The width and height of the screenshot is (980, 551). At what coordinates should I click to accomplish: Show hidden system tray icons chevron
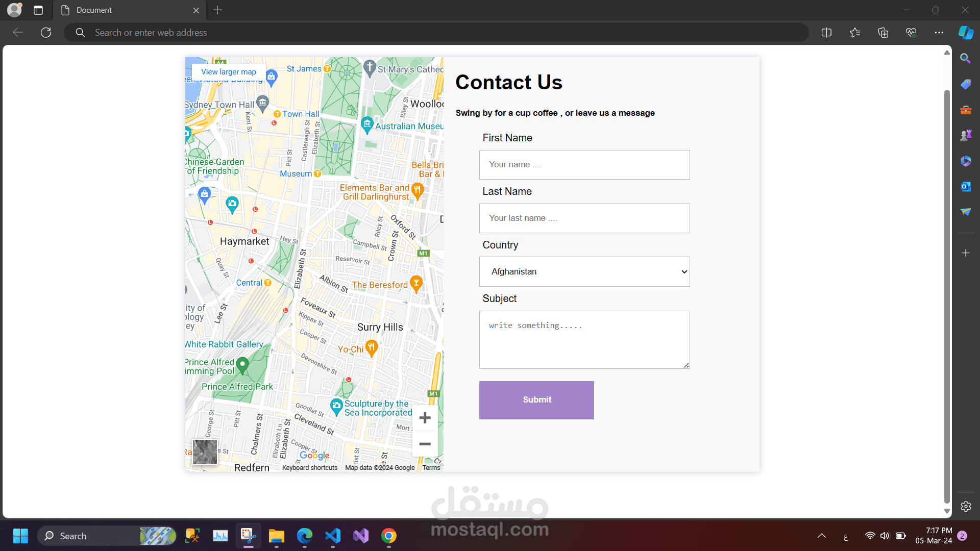pos(822,536)
